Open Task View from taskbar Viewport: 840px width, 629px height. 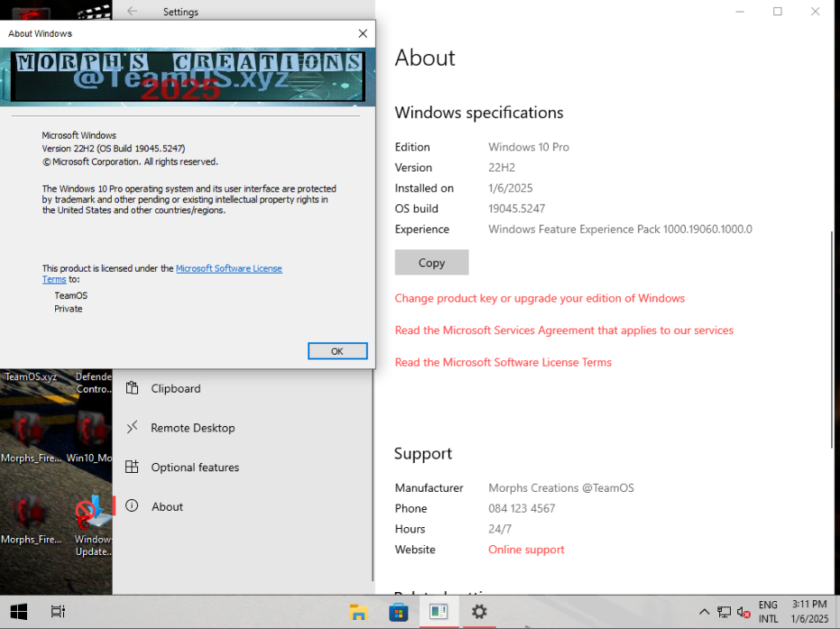click(58, 611)
